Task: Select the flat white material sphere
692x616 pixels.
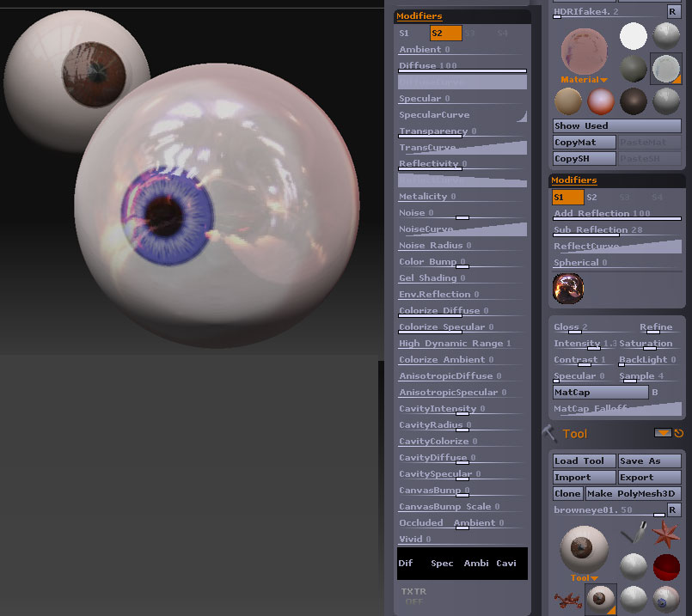Action: click(634, 36)
